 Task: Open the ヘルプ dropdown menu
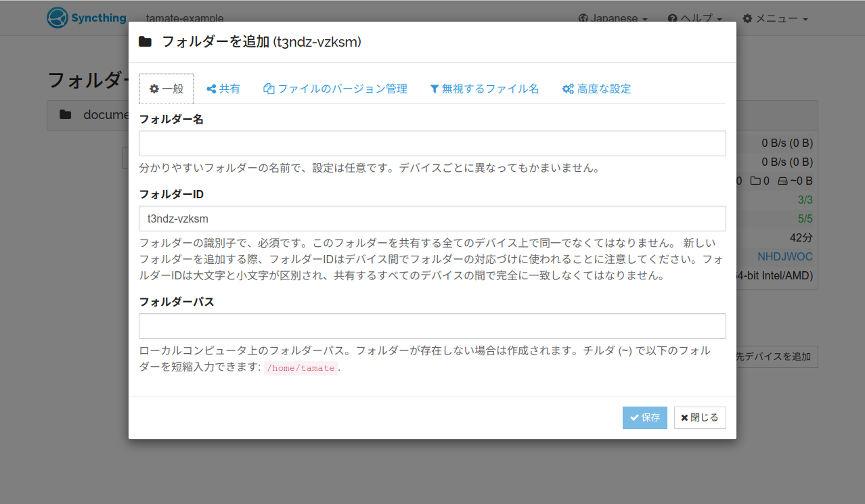click(694, 18)
